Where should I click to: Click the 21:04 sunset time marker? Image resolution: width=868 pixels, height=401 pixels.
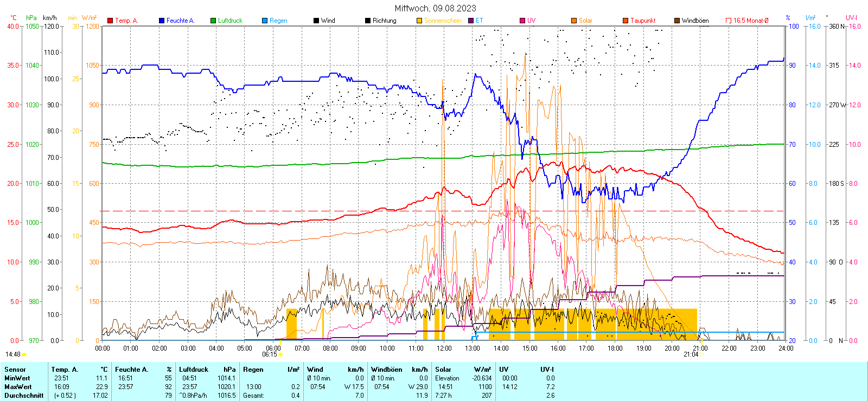coord(691,354)
